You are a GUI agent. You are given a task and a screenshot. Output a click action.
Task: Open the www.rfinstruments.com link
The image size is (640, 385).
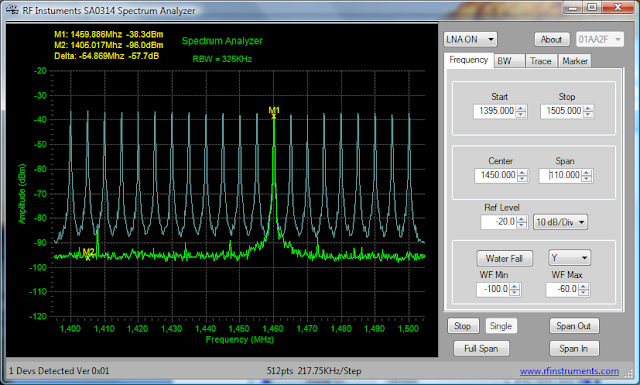tap(569, 371)
